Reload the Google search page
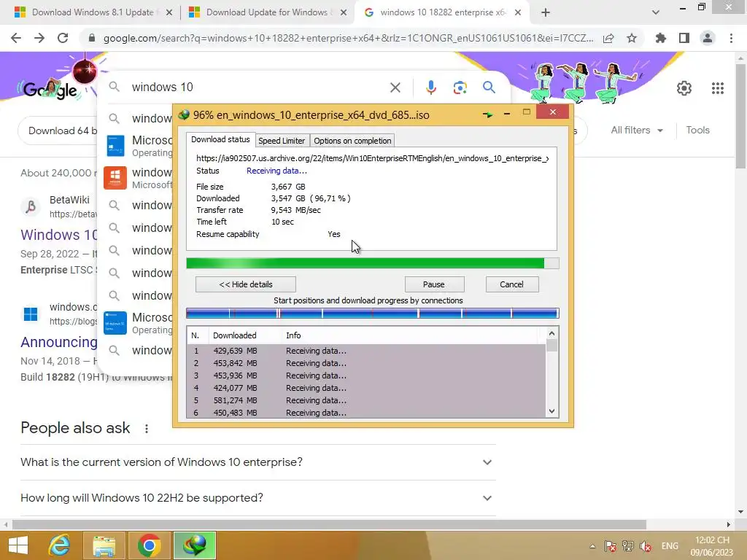 63,38
